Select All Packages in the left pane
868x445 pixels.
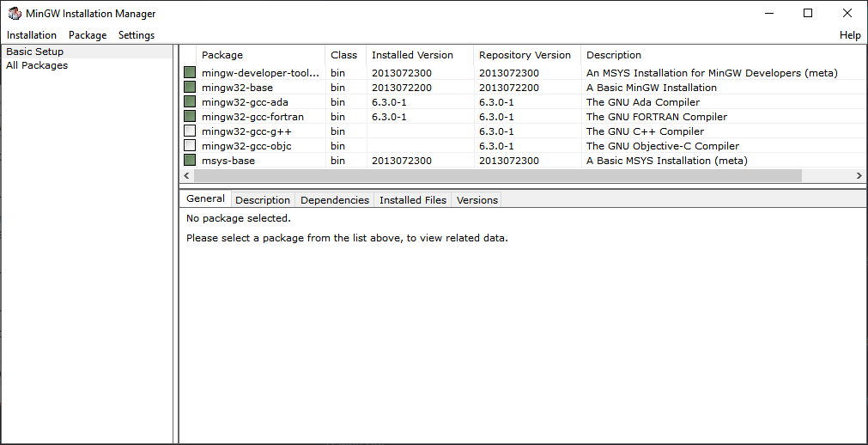pyautogui.click(x=37, y=65)
